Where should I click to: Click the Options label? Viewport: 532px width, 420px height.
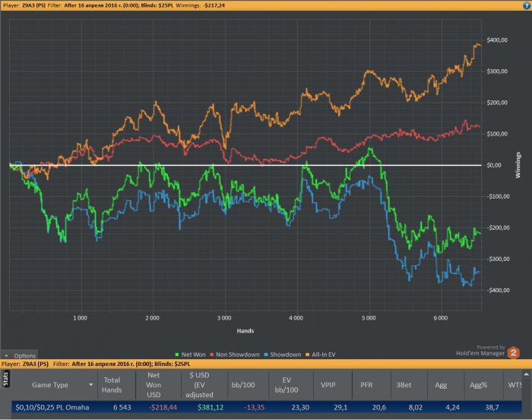click(x=25, y=355)
